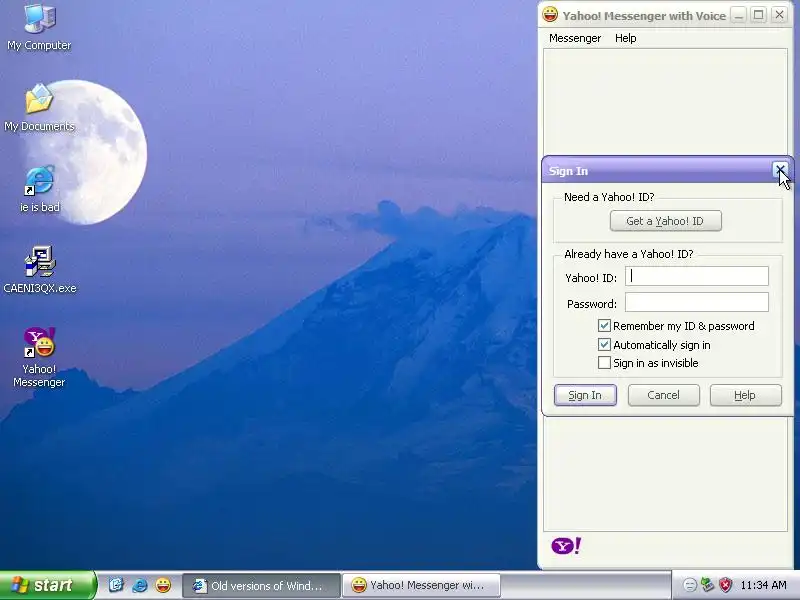The height and width of the screenshot is (600, 800).
Task: Click the Cancel button in Sign In dialog
Action: [x=663, y=395]
